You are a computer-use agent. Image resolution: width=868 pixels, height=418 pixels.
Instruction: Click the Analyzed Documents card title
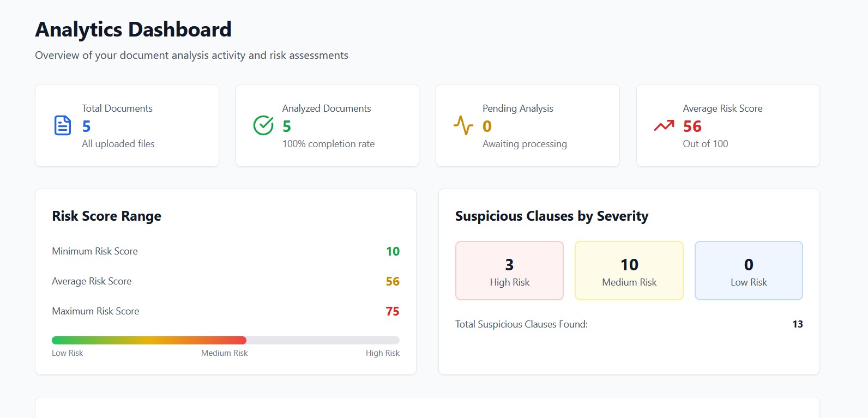point(327,108)
